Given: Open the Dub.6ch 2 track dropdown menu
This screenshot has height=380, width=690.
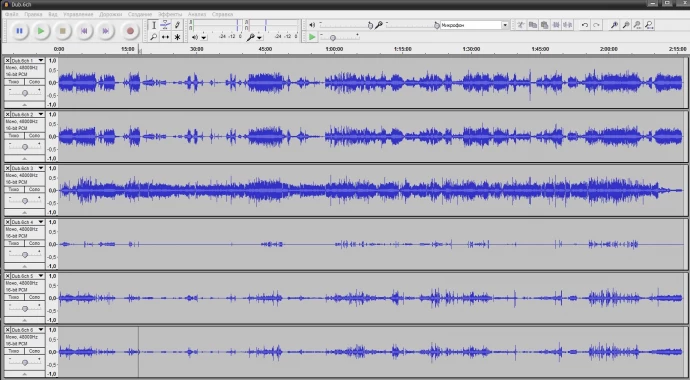Looking at the screenshot, I should 41,114.
